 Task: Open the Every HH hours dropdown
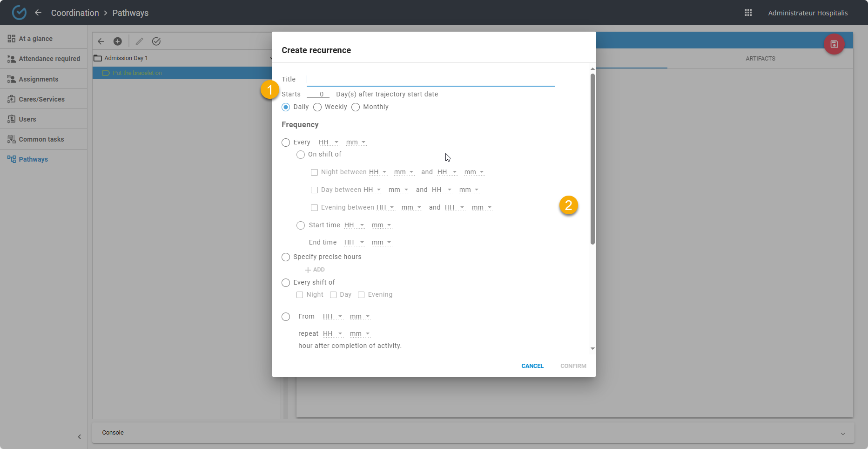[x=329, y=143]
